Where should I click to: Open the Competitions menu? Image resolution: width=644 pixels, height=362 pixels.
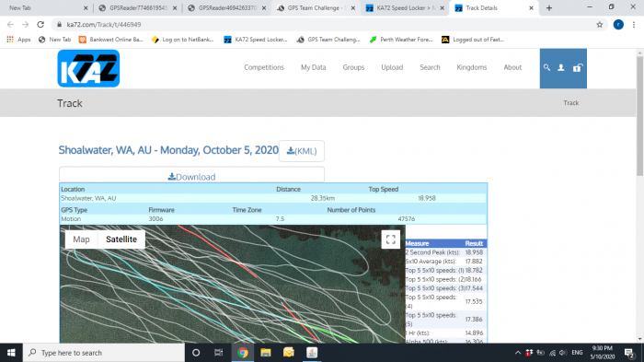[x=264, y=67]
